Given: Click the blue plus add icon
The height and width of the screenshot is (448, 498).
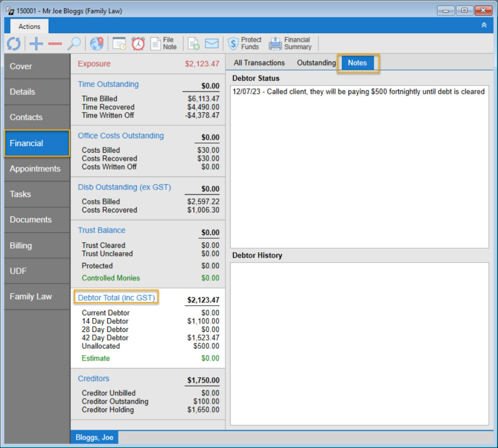Looking at the screenshot, I should pos(36,43).
